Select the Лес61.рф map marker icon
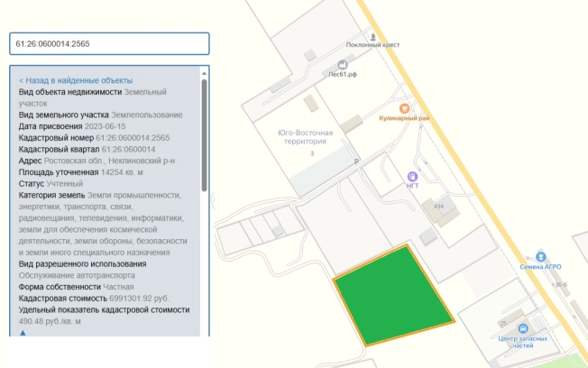Screen dimensions: 588x368 [x=342, y=65]
